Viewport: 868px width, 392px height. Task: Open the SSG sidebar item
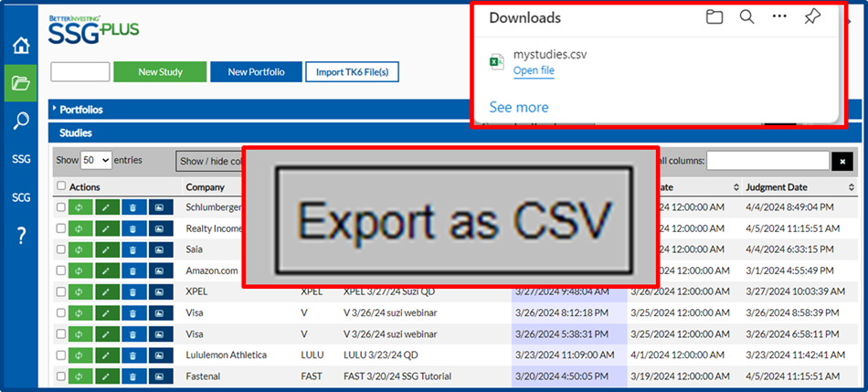coord(21,160)
